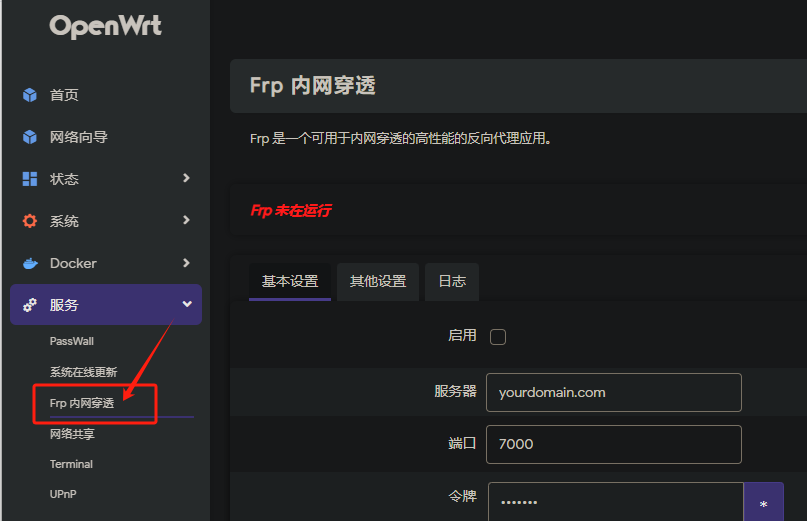Viewport: 807px width, 521px height.
Task: Click the 令牌 field label
Action: 462,496
